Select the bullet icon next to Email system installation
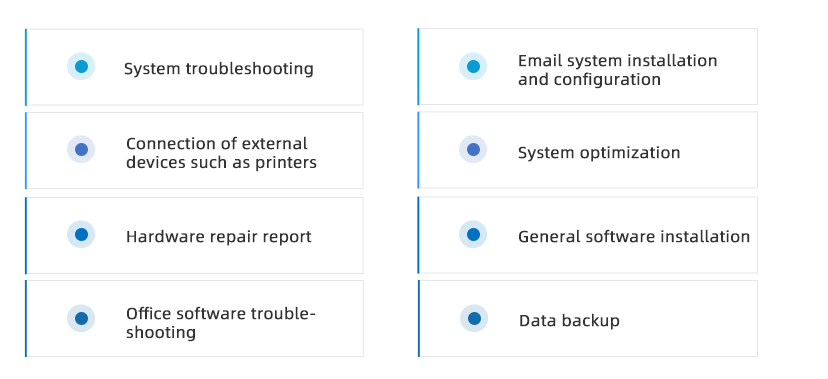 pos(473,67)
